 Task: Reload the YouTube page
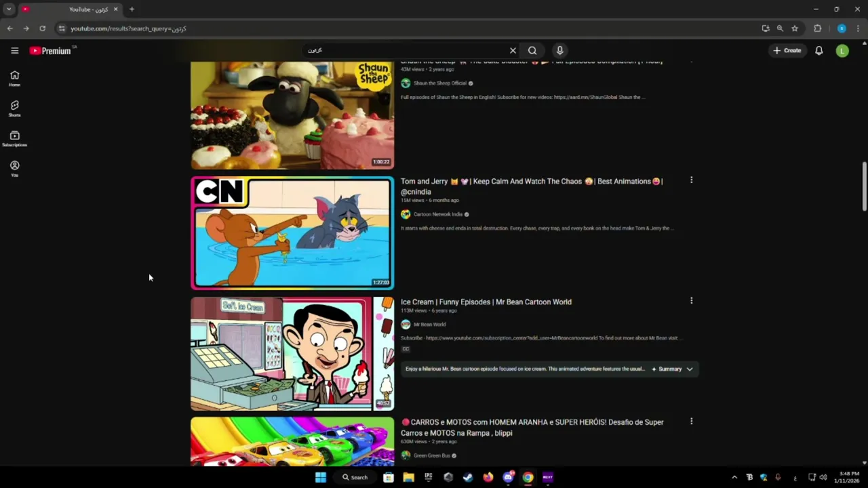(42, 28)
